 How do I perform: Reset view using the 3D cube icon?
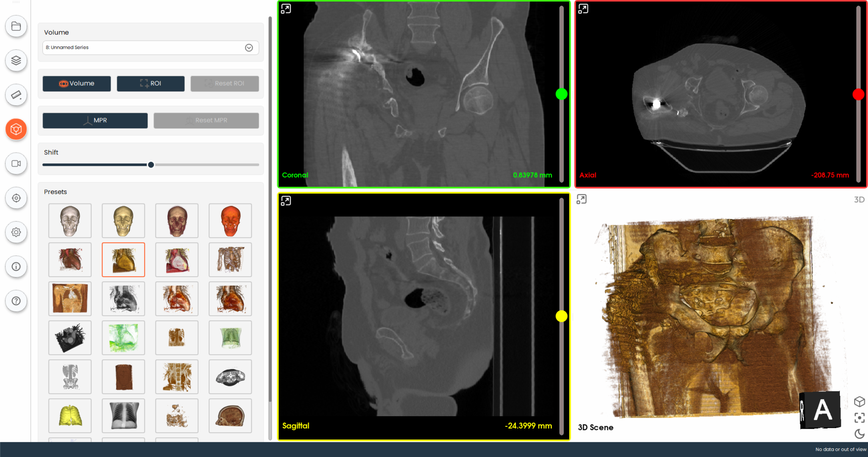point(859,401)
